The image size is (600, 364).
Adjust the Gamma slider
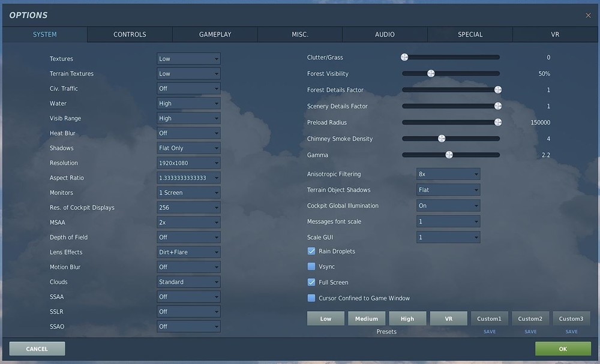449,154
